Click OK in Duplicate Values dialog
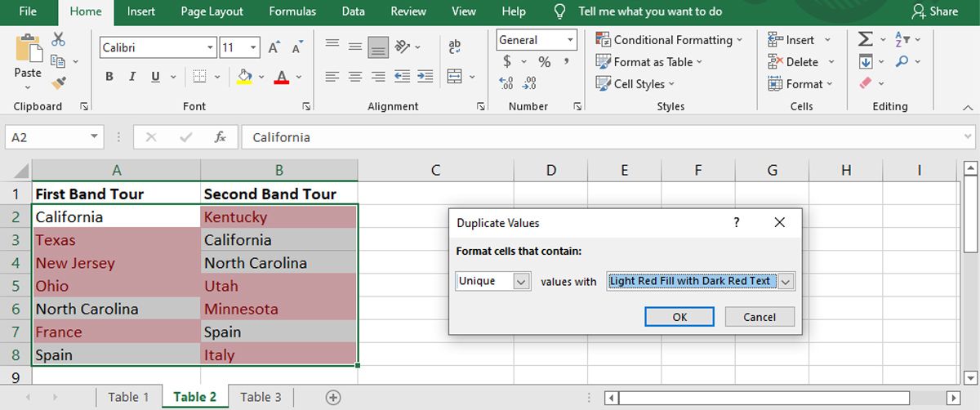980x410 pixels. [x=679, y=317]
